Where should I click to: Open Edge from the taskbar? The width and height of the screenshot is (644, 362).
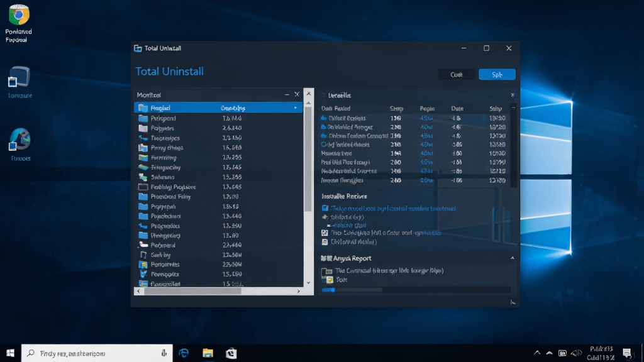184,353
